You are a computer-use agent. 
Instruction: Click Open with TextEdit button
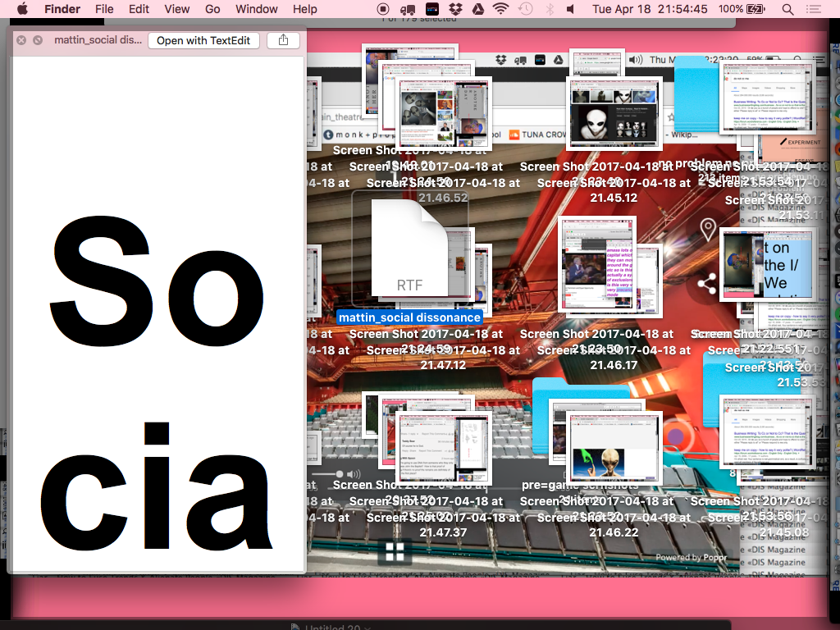(x=203, y=41)
